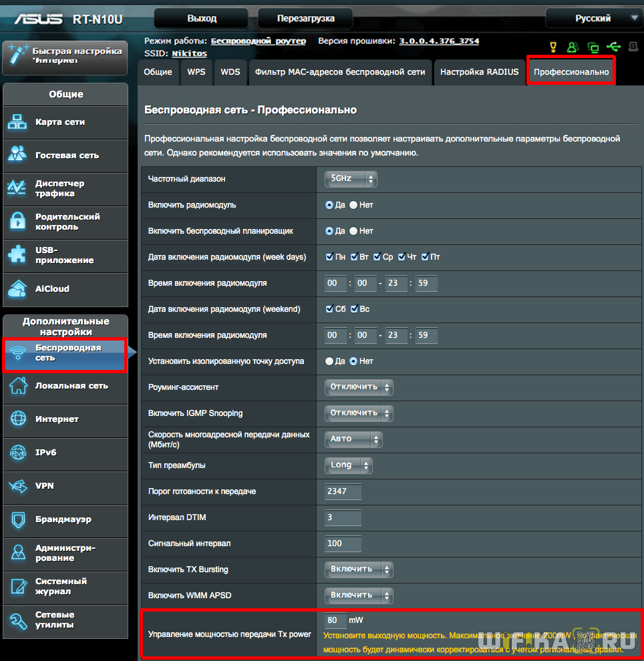The width and height of the screenshot is (644, 661).
Task: Click the Tx power mW input field
Action: tap(336, 620)
